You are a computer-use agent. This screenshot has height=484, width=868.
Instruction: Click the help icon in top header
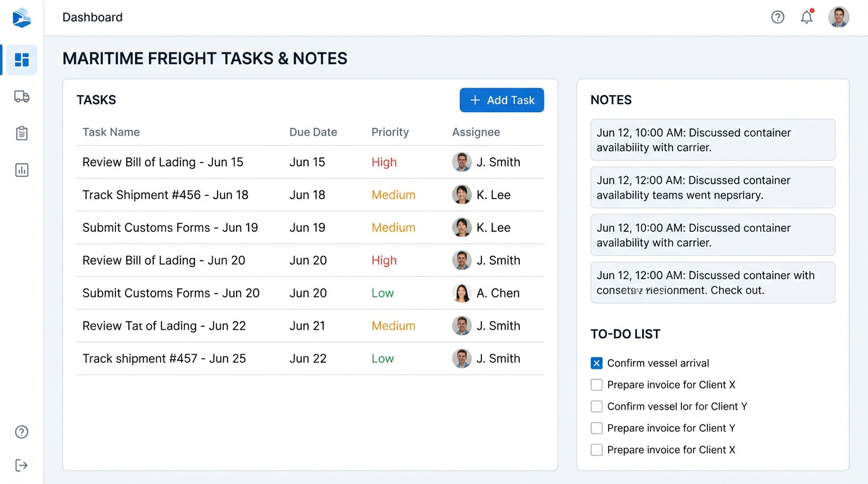point(777,18)
